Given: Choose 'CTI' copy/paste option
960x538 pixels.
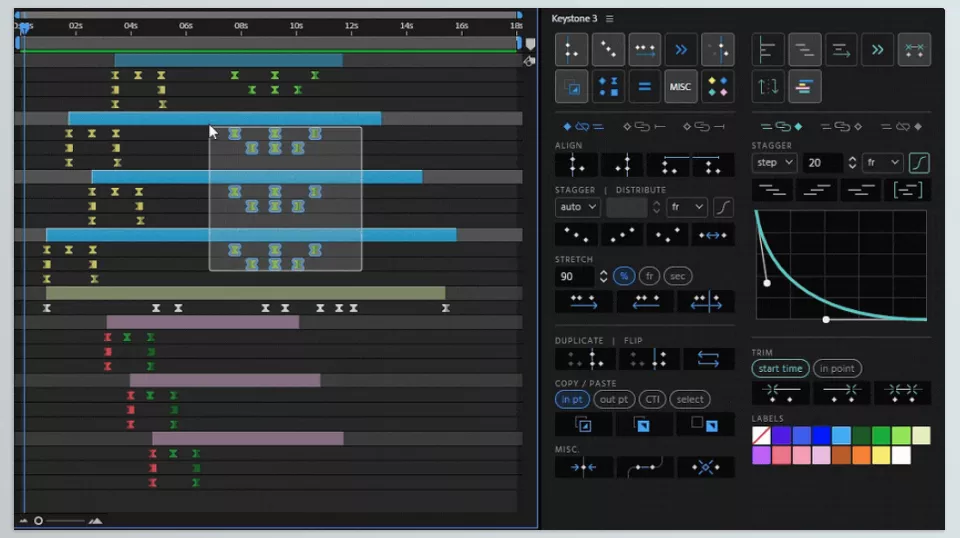Looking at the screenshot, I should tap(652, 399).
